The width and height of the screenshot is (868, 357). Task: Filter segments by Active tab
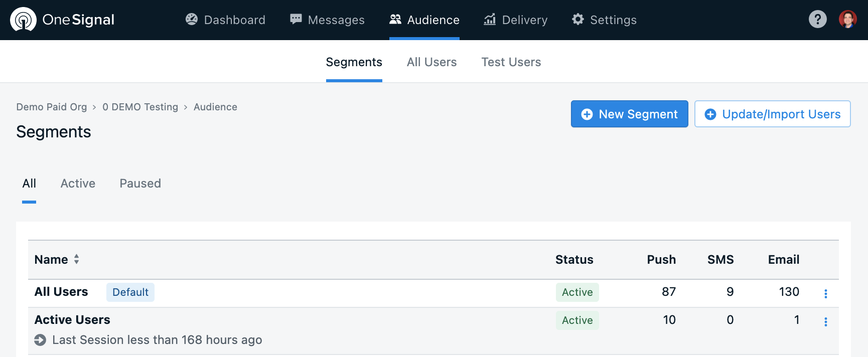(78, 184)
